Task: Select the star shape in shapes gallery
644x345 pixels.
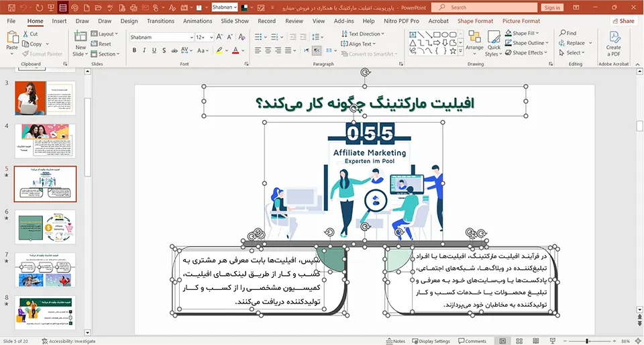Action: pos(453,51)
